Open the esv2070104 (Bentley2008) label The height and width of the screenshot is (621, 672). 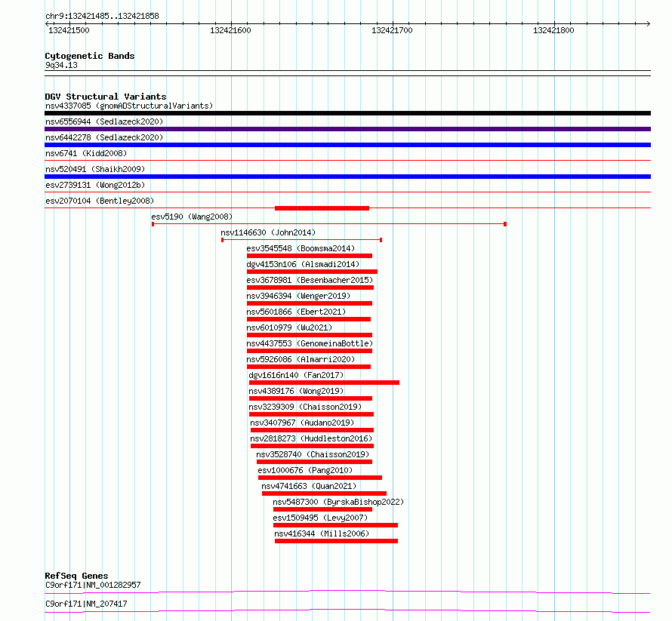[x=100, y=201]
